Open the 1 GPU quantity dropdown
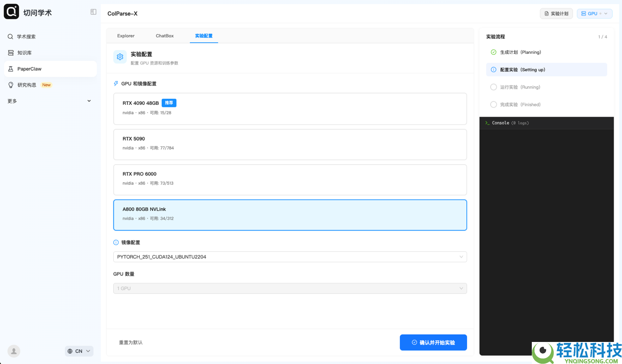 coord(290,289)
